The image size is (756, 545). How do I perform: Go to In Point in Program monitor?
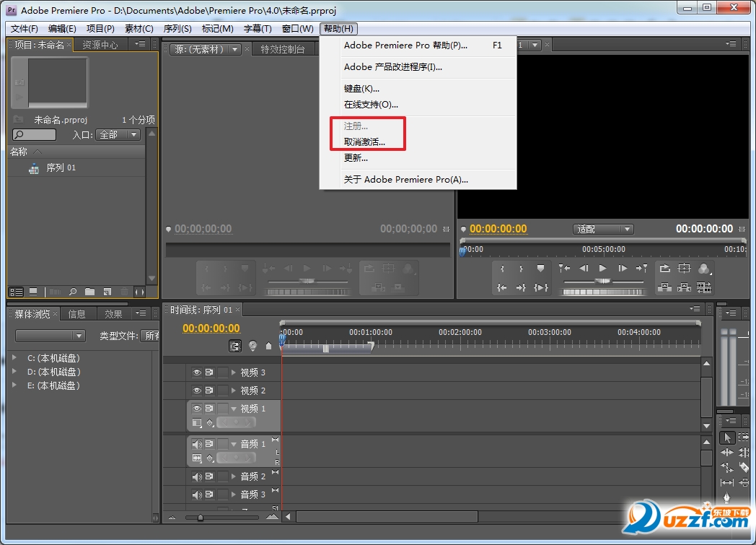coord(502,287)
